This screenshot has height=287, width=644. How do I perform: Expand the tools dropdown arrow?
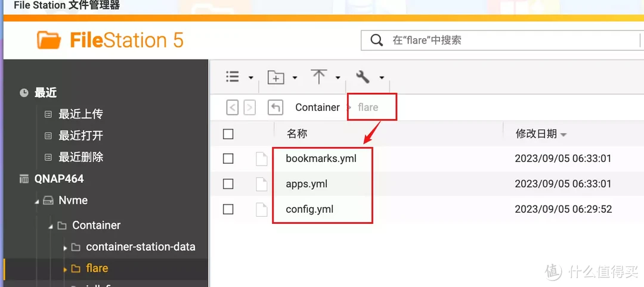(x=382, y=77)
